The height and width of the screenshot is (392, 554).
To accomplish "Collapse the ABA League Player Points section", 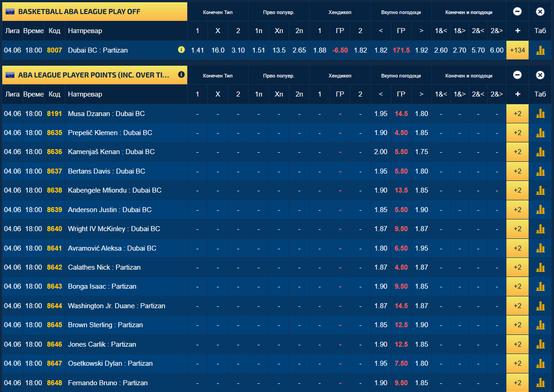I will 517,75.
